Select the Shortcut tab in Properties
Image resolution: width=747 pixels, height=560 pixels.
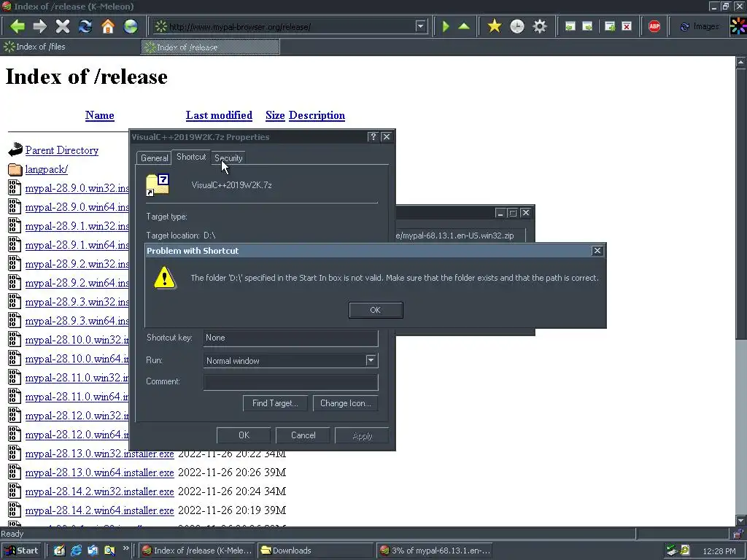point(191,157)
